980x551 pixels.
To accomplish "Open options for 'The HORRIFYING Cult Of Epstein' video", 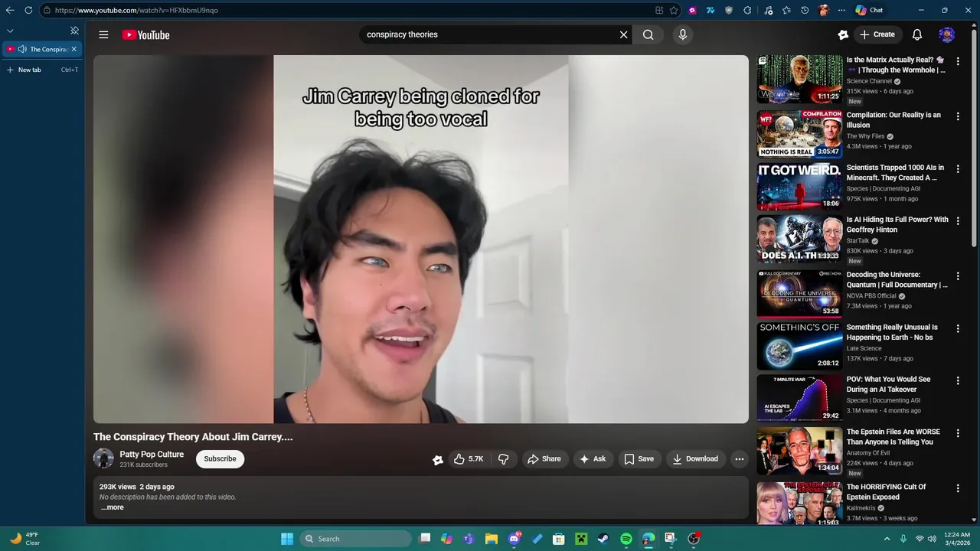I will tap(958, 488).
